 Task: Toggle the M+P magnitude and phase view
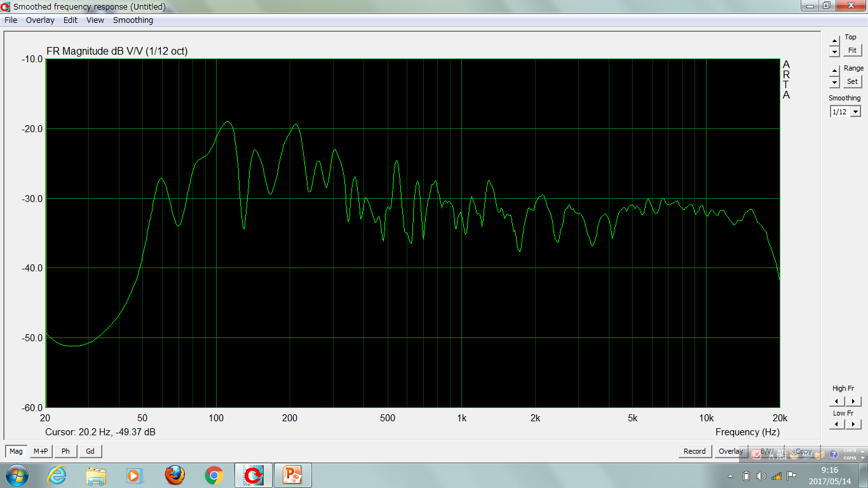pos(41,451)
